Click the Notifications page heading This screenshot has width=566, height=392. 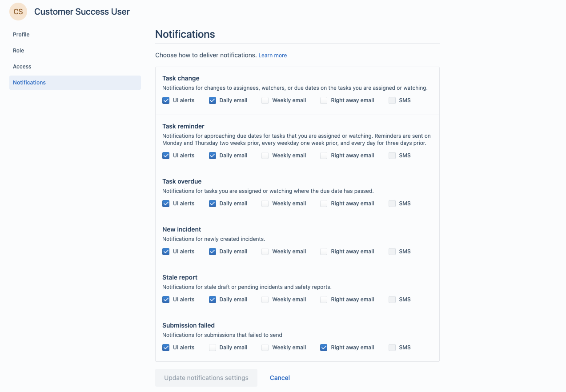point(185,34)
